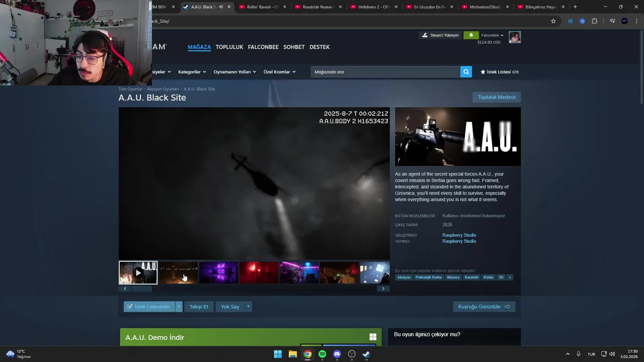Image resolution: width=644 pixels, height=362 pixels.
Task: Open the Özel Kısımlar dropdown menu
Action: (280, 72)
